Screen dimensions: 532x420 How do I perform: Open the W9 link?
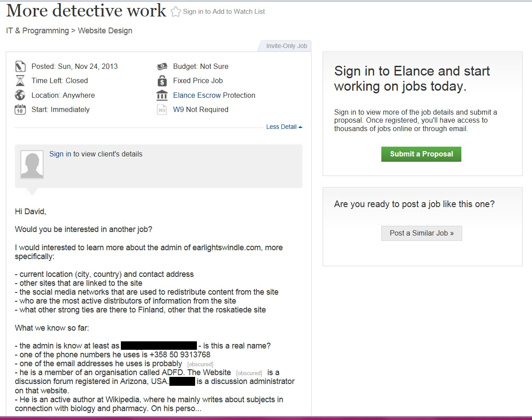tap(178, 109)
